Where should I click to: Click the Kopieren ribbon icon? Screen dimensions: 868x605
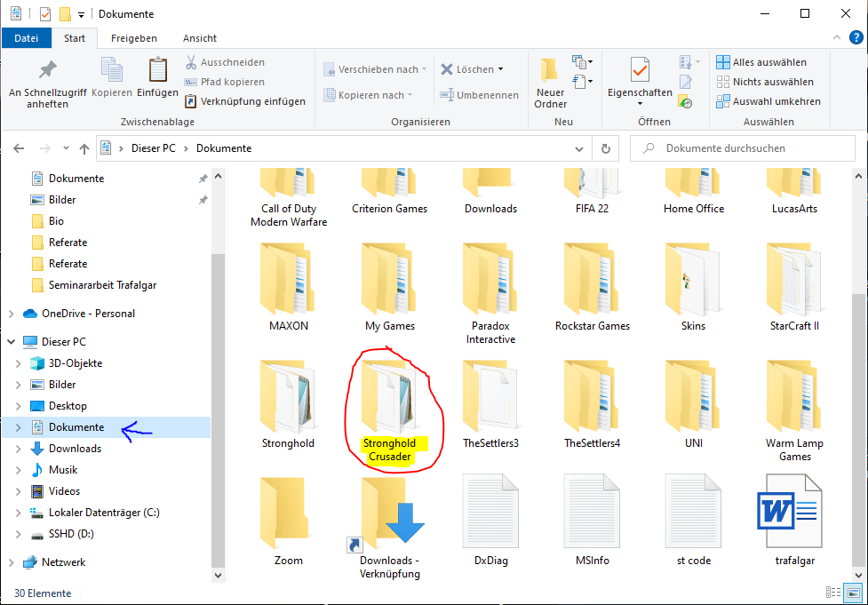click(x=112, y=77)
